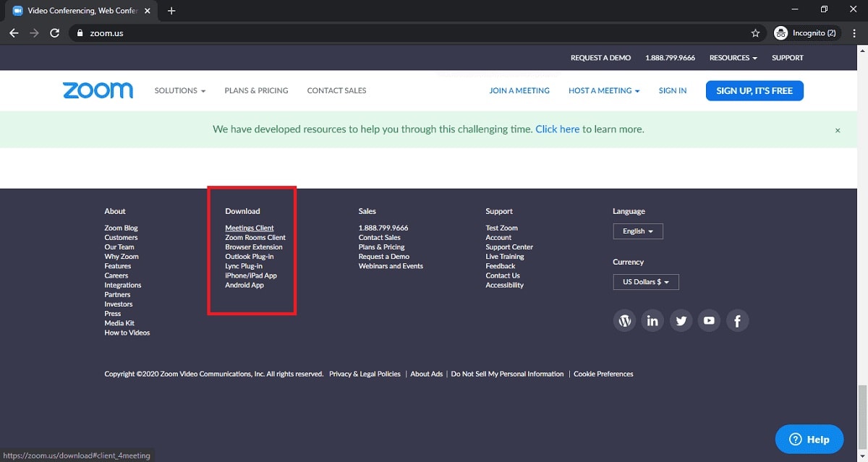The width and height of the screenshot is (868, 462).
Task: Open Contact Sales in the navbar
Action: point(336,90)
